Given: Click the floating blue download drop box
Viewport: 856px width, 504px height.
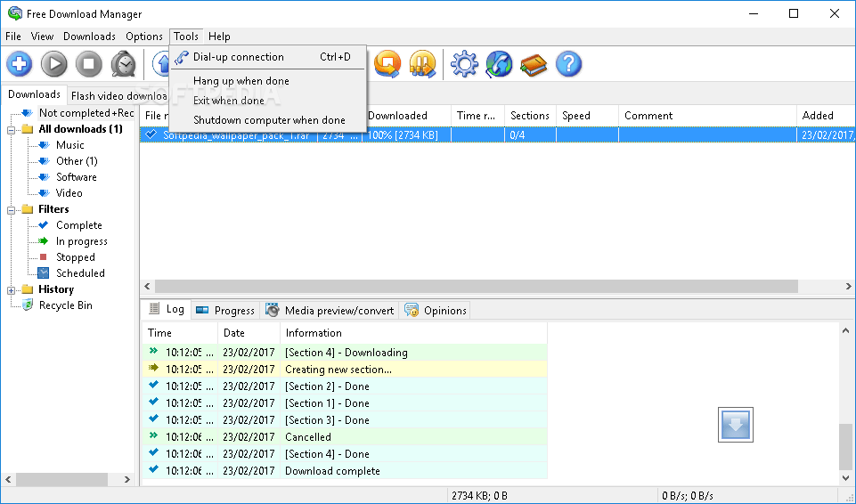Looking at the screenshot, I should (x=736, y=425).
